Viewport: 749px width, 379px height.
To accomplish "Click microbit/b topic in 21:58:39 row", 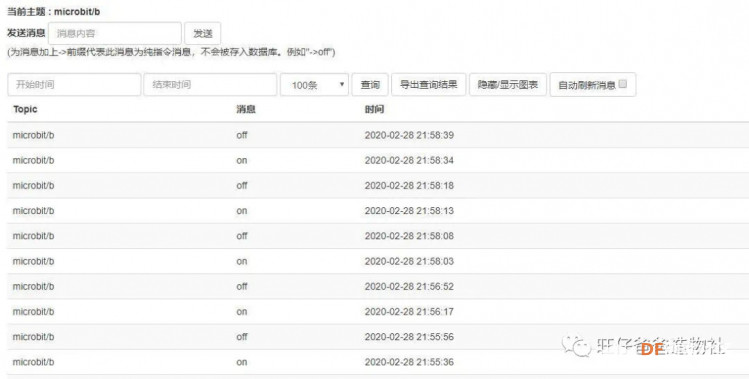I will (33, 135).
